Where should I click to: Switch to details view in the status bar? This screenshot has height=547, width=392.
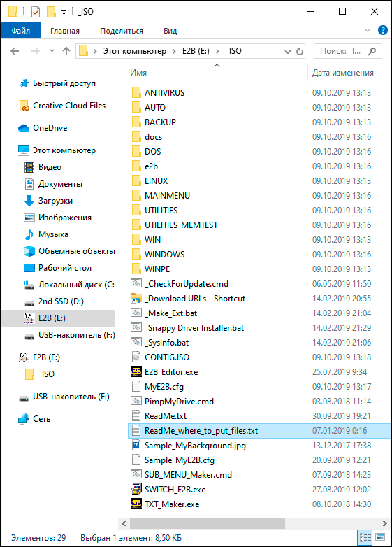pos(365,538)
